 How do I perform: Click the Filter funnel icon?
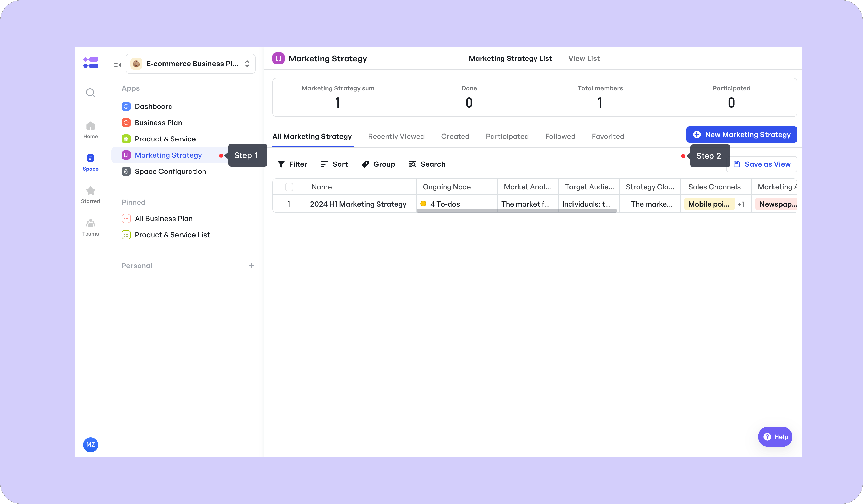[x=281, y=164]
